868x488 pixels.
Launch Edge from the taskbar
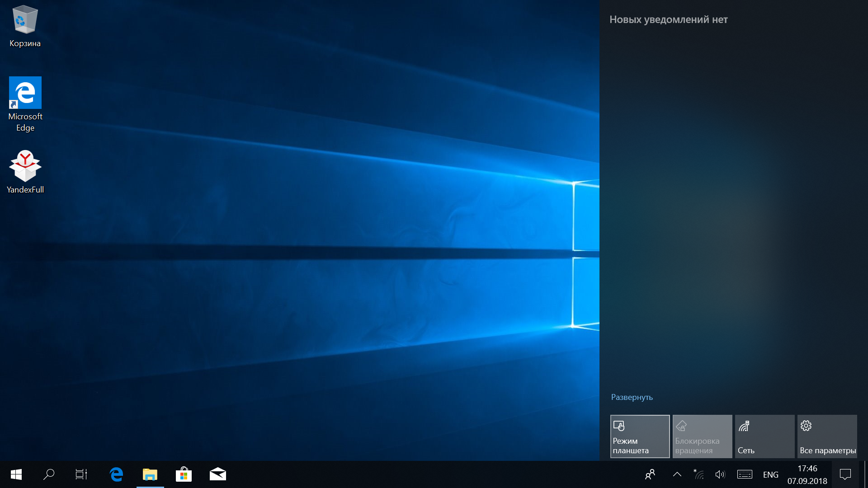coord(116,474)
